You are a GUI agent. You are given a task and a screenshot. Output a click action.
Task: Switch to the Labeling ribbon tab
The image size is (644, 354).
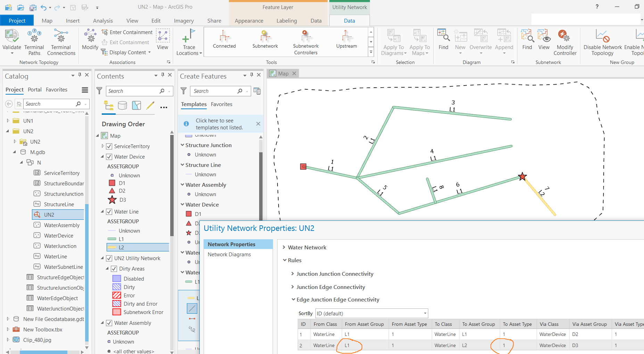pos(287,21)
